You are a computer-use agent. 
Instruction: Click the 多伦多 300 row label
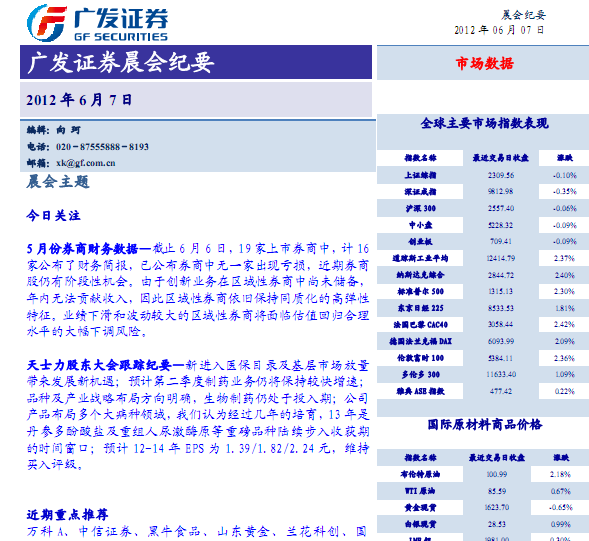click(x=420, y=375)
